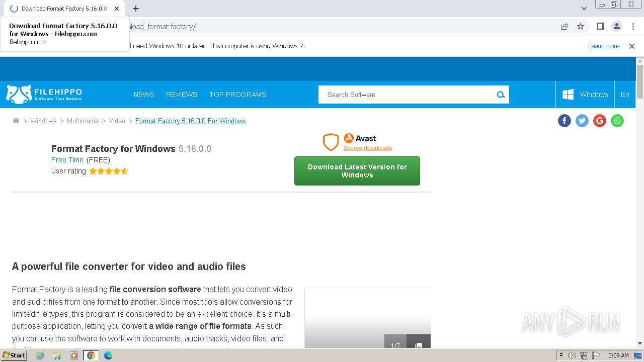Open Windows Media Player from taskbar

point(74,355)
